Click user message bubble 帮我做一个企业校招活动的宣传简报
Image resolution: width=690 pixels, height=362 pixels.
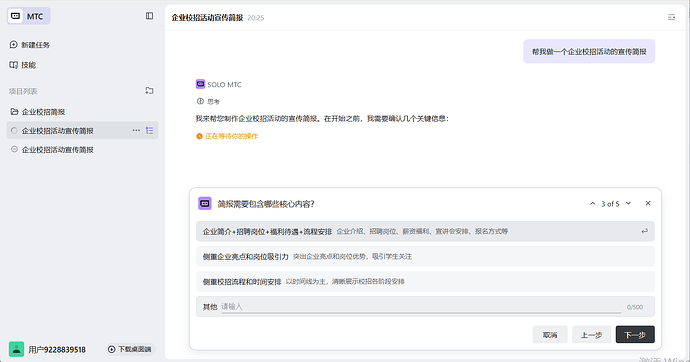tap(589, 51)
